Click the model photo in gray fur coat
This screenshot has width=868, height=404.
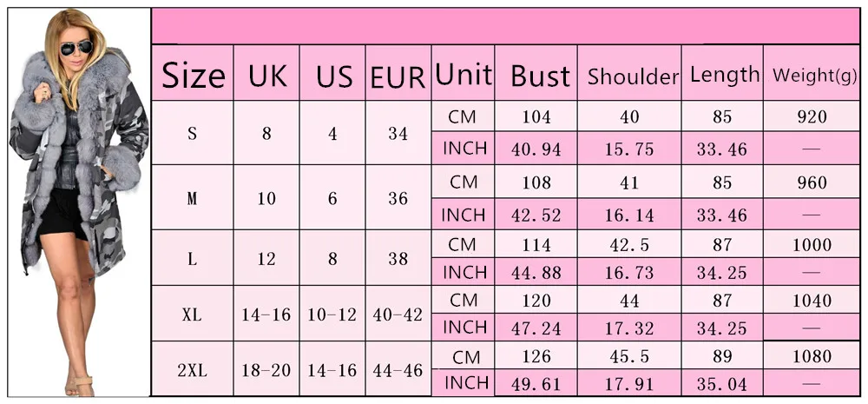click(78, 200)
